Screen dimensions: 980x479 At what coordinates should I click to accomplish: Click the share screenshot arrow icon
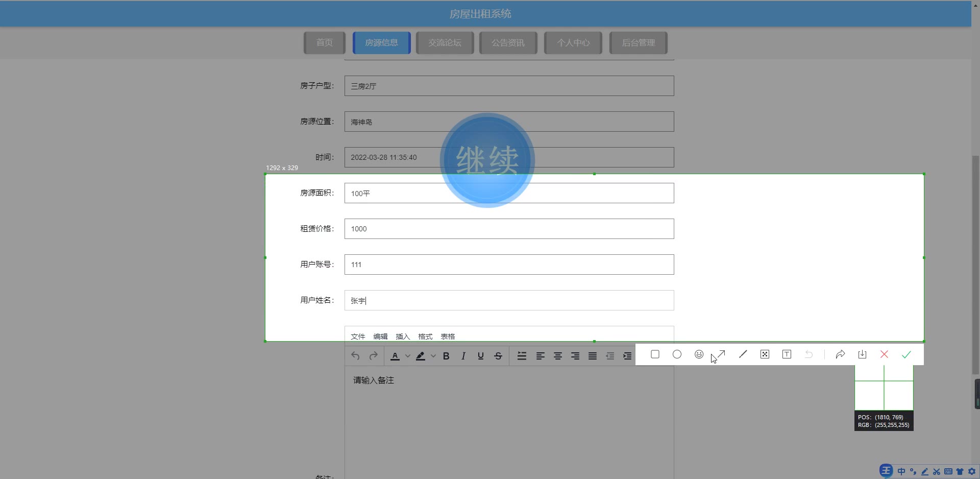pyautogui.click(x=840, y=354)
